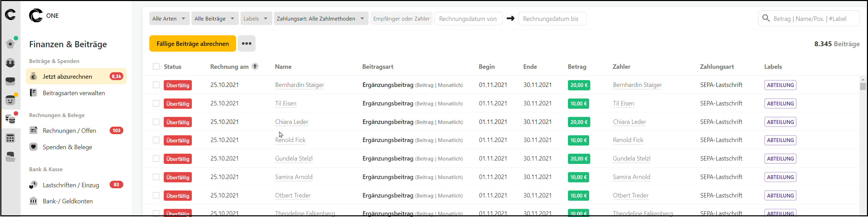Image resolution: width=868 pixels, height=217 pixels.
Task: Expand the Alle Arten dropdown
Action: pyautogui.click(x=169, y=18)
